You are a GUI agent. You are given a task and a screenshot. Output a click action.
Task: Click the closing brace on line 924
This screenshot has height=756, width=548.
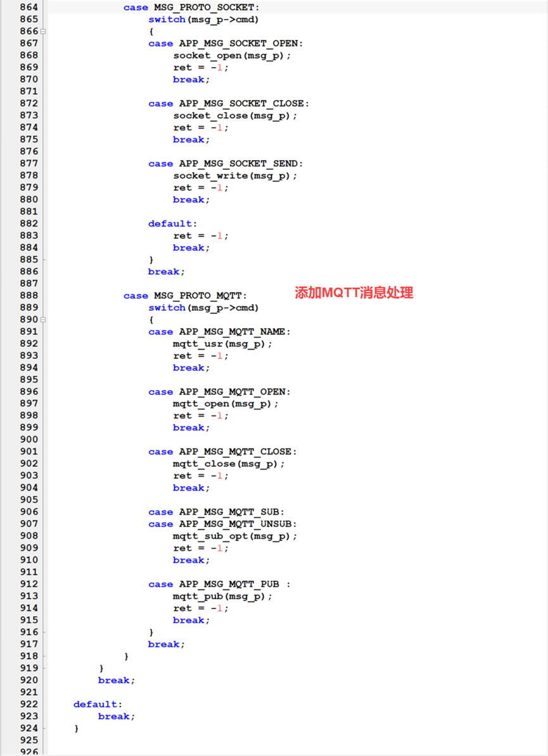(76, 729)
